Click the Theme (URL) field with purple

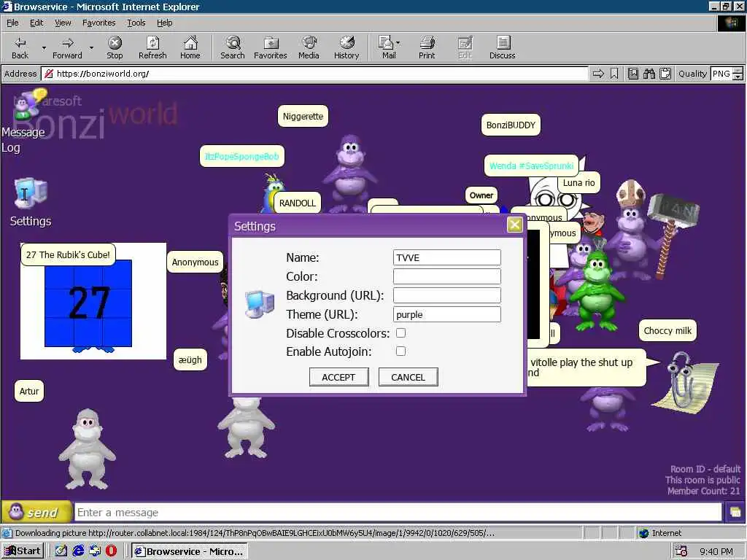[x=447, y=314]
